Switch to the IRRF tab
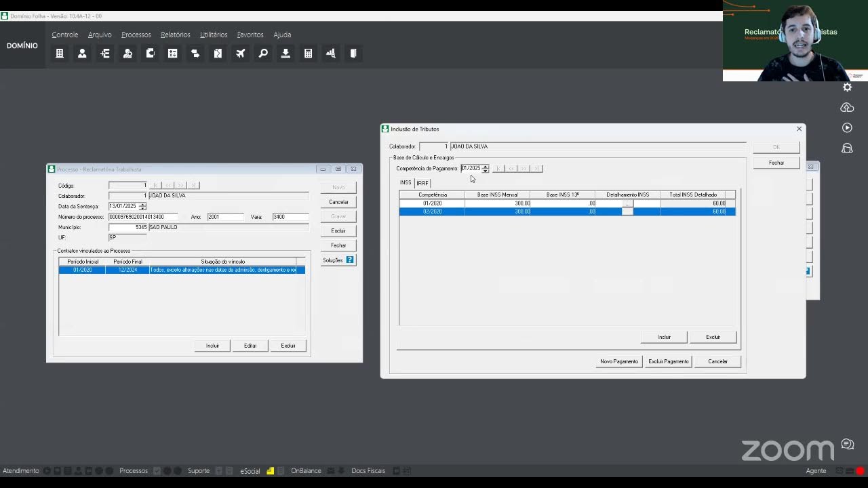The width and height of the screenshot is (868, 488). tap(422, 183)
